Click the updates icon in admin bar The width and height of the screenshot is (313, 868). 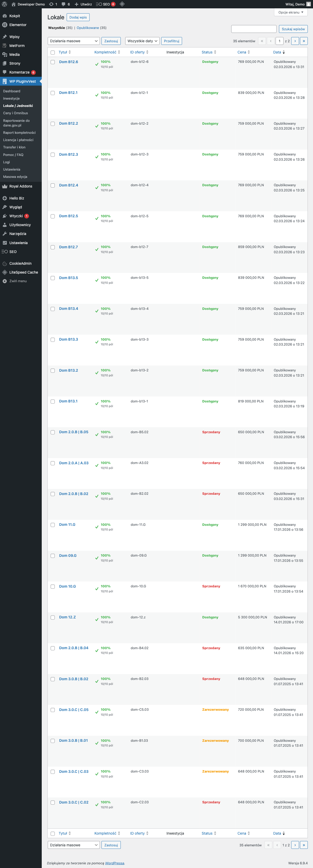tap(51, 4)
